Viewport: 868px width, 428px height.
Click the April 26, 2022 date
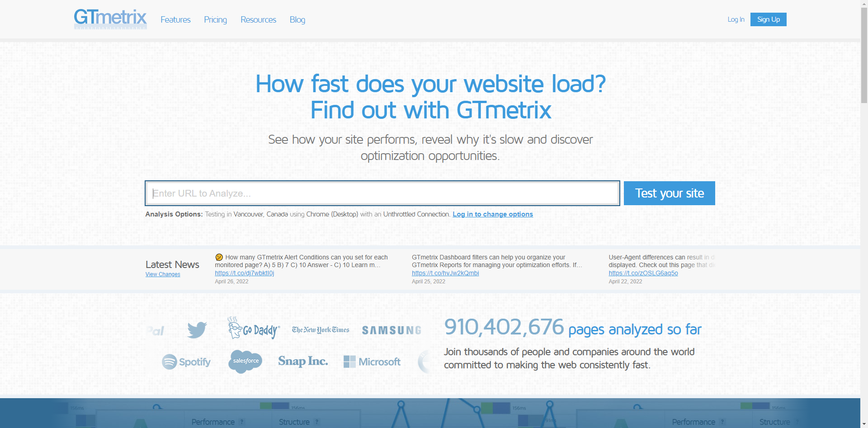click(231, 282)
